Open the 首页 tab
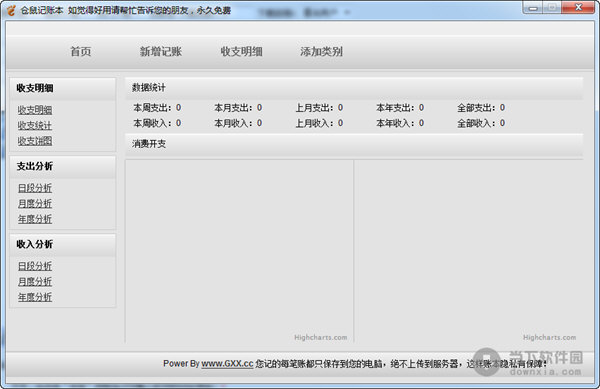 [80, 51]
